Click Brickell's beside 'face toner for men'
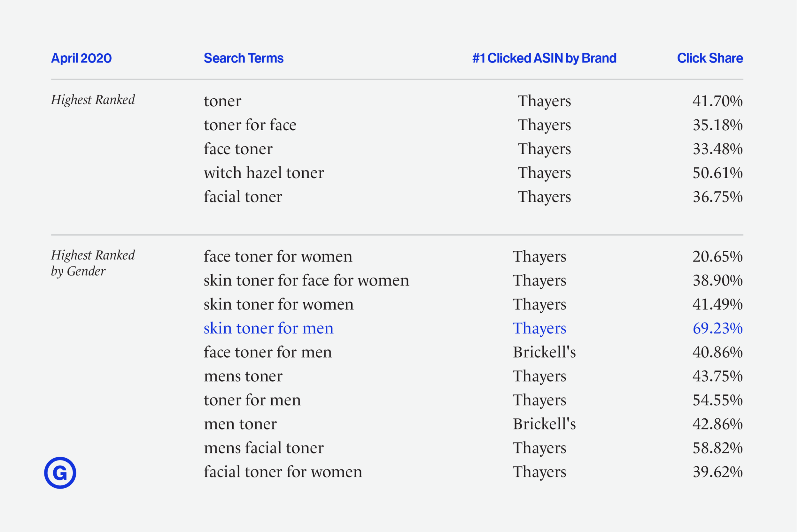 click(x=544, y=352)
